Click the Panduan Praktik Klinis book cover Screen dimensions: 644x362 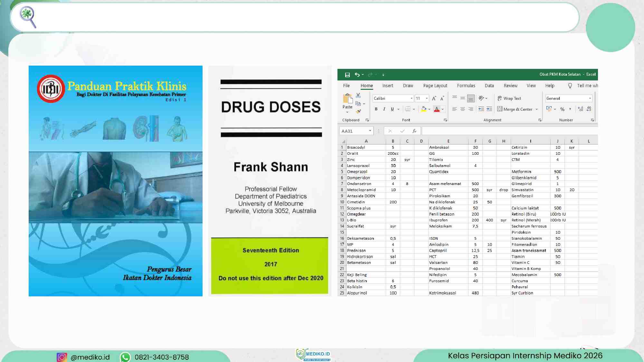tap(116, 181)
